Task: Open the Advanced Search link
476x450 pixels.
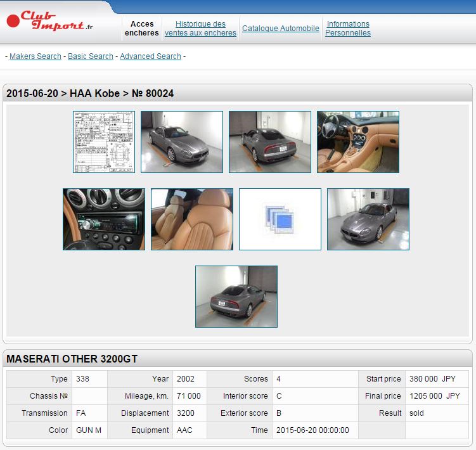Action: [150, 56]
